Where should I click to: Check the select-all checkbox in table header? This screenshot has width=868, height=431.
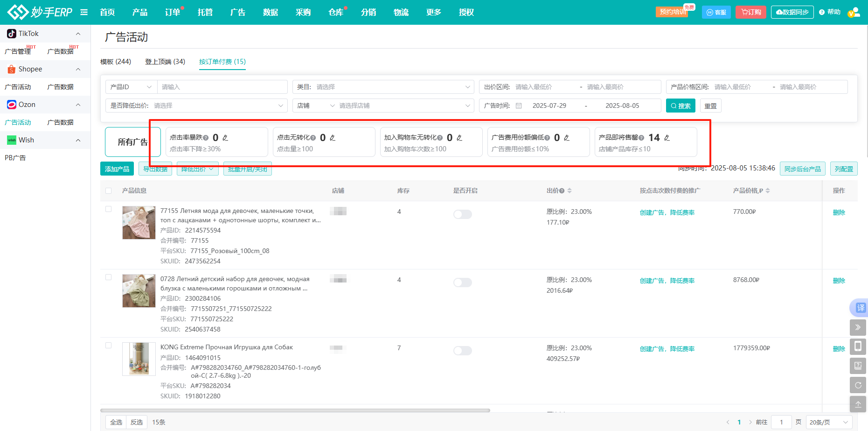109,191
